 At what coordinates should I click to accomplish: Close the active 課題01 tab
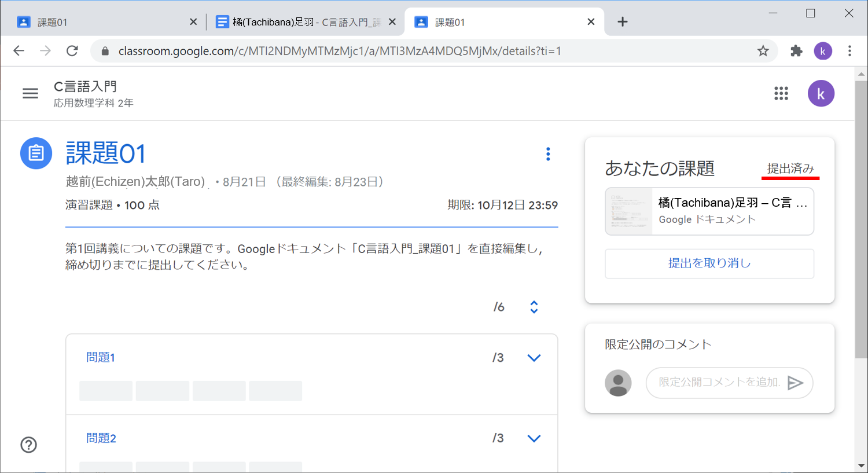pyautogui.click(x=591, y=22)
